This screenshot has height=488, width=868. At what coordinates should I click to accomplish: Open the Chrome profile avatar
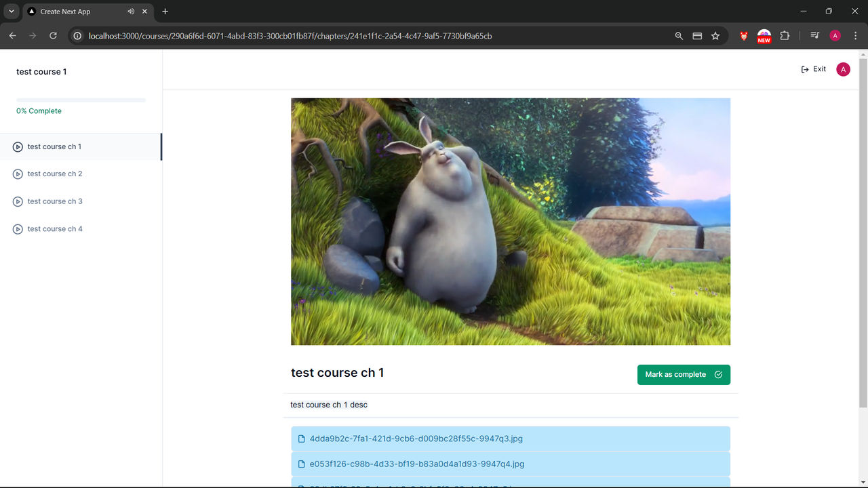pos(835,36)
